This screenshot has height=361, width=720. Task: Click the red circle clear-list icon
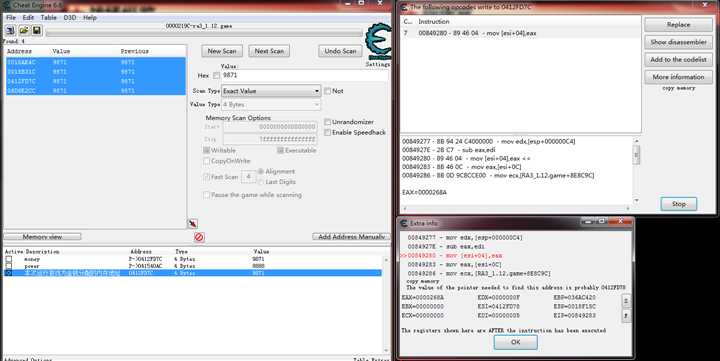click(199, 237)
